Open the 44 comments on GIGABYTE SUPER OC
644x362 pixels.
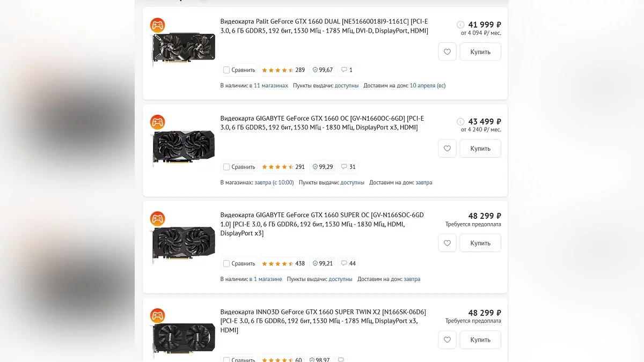tap(348, 263)
